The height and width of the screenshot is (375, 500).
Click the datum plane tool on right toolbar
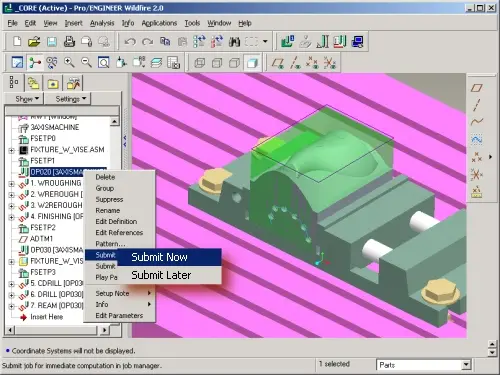click(x=477, y=88)
